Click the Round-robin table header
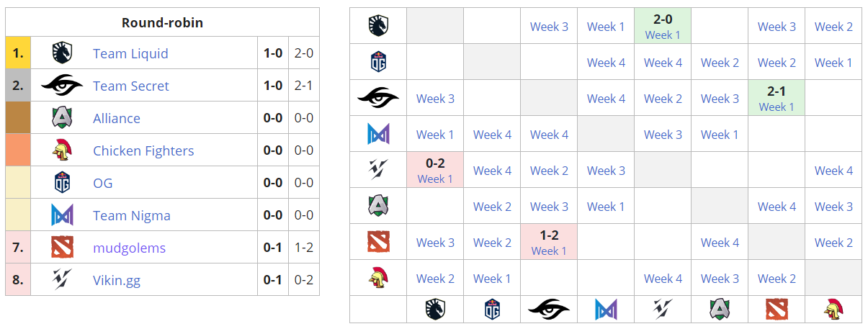The image size is (868, 329). [162, 22]
